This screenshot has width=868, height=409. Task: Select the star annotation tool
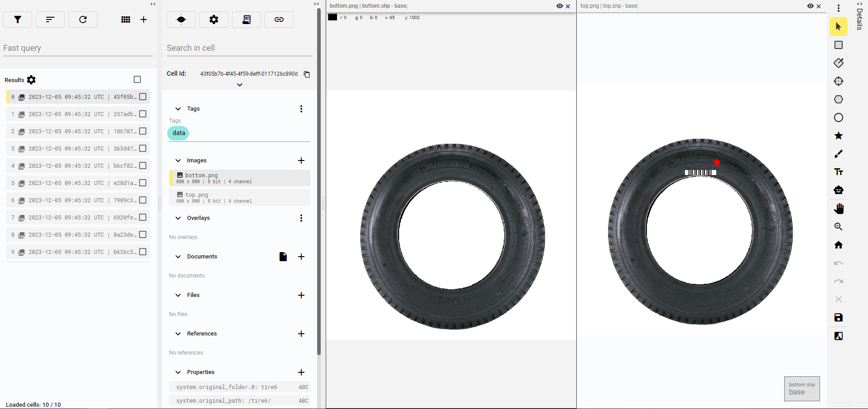tap(838, 136)
